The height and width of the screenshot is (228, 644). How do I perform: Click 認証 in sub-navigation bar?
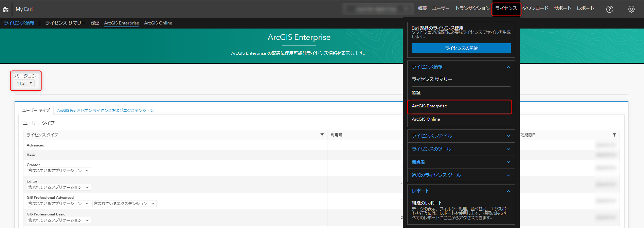(x=95, y=23)
